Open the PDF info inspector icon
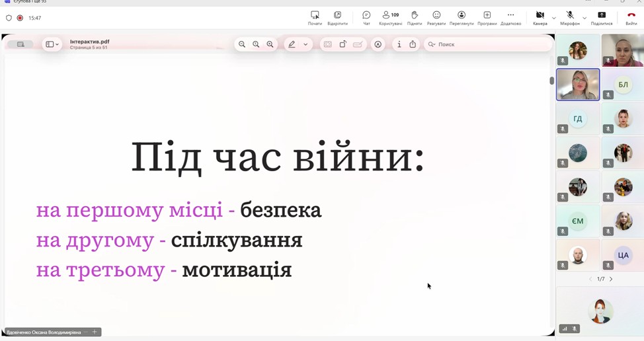Viewport: 644px width, 341px height. 399,44
